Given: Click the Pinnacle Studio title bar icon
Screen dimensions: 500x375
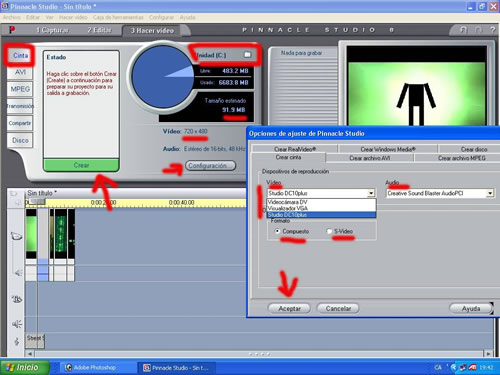Looking at the screenshot, I should [x=5, y=6].
